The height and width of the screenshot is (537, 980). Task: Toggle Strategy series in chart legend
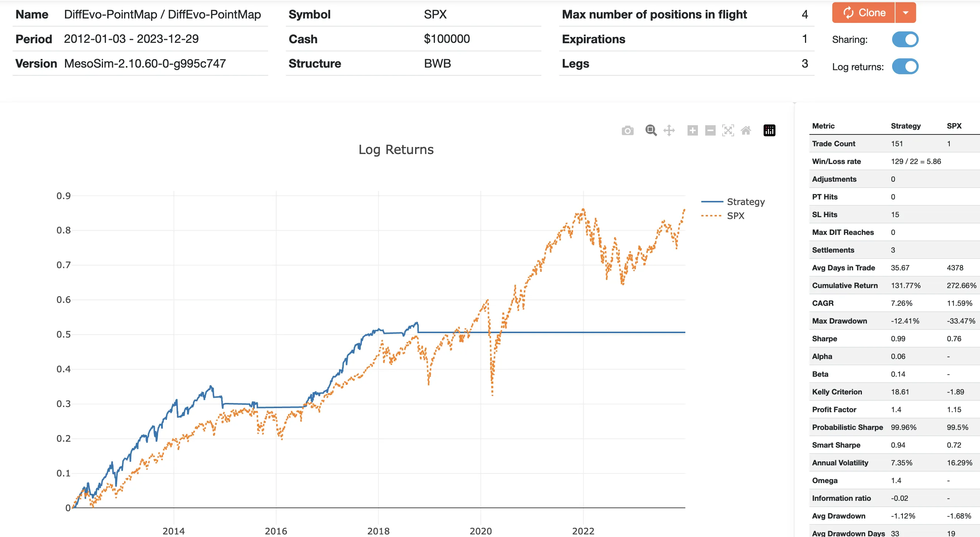[745, 202]
